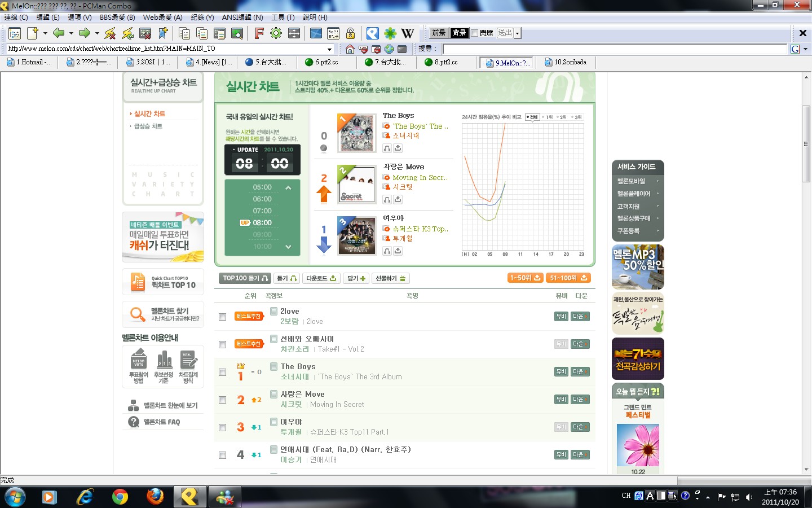Viewport: 812px width, 508px height.
Task: Go forward with green right arrow
Action: [x=85, y=33]
